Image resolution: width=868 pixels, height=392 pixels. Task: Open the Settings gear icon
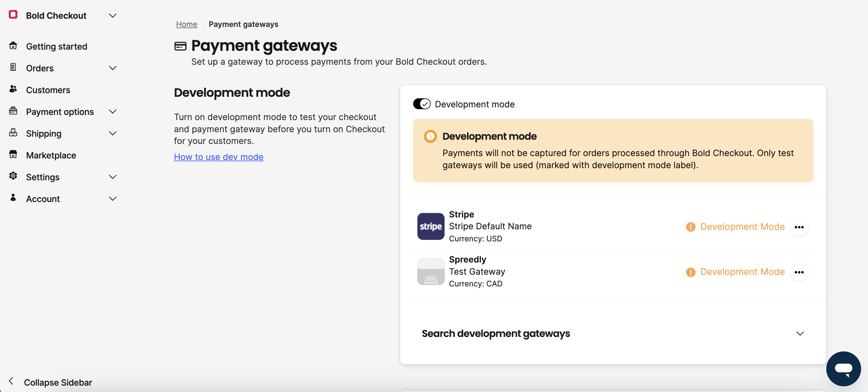[13, 176]
